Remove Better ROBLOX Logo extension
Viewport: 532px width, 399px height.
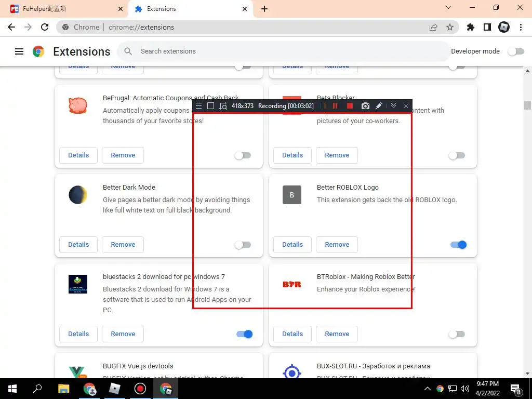click(x=337, y=244)
